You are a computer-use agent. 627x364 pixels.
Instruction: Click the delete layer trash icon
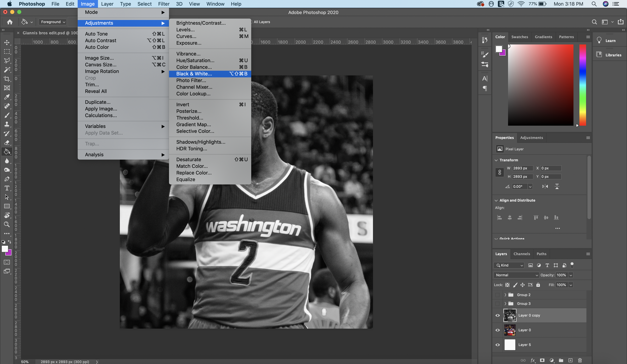[x=580, y=360]
